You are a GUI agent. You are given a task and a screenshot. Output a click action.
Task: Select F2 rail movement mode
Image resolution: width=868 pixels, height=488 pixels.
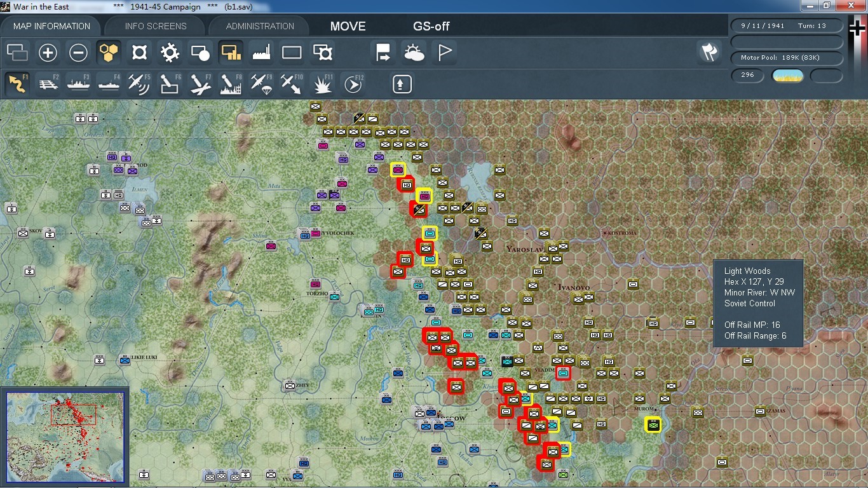pyautogui.click(x=48, y=84)
